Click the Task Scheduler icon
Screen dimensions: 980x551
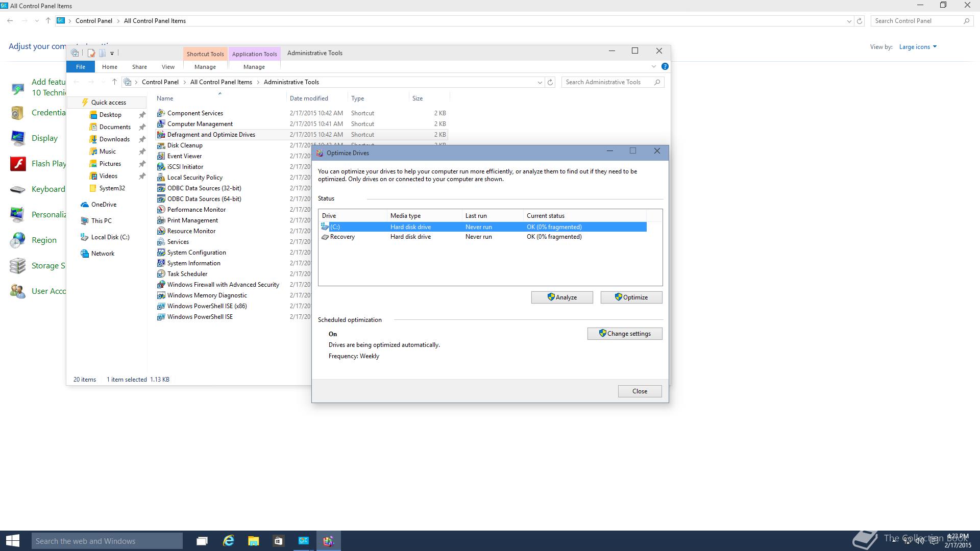point(161,274)
